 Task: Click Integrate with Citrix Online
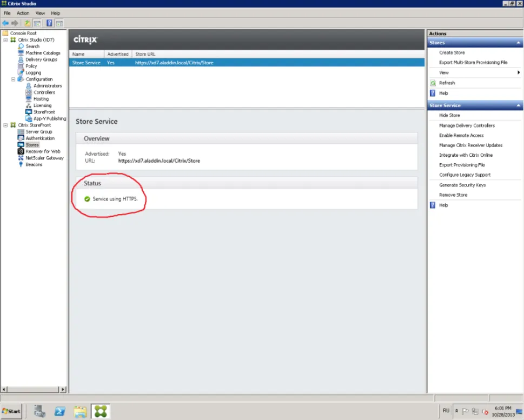coord(466,155)
